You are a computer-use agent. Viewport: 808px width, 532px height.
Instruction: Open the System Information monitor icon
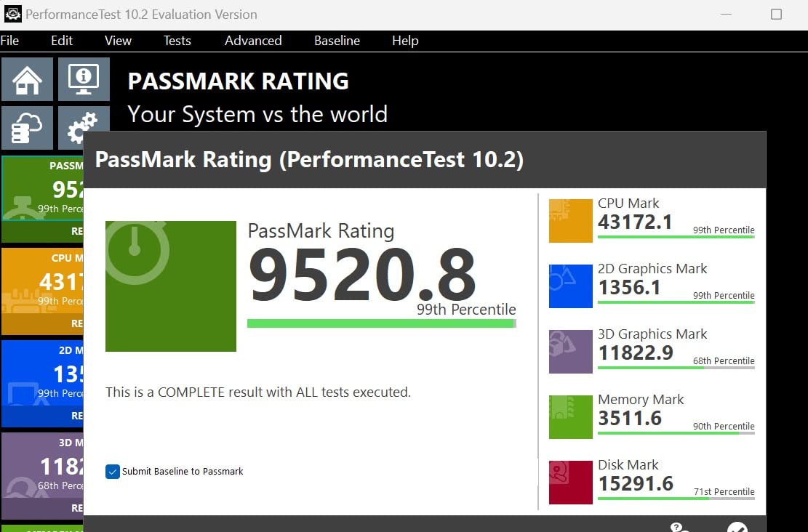tap(84, 79)
